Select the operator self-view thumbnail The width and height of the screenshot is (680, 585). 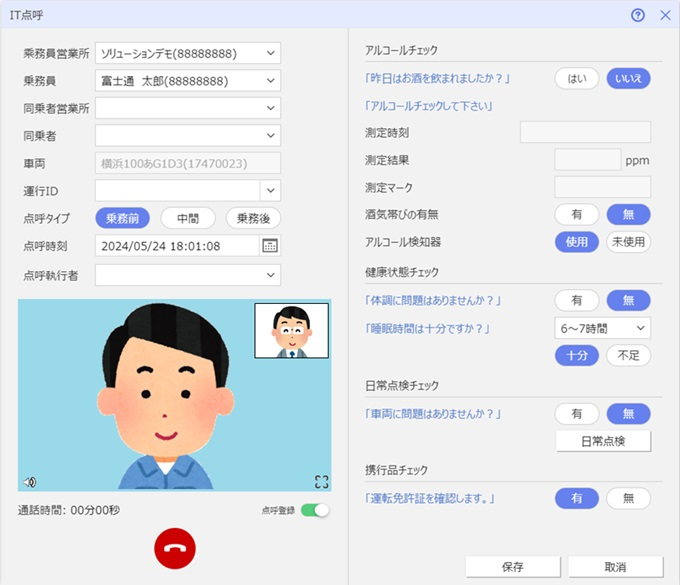click(x=291, y=330)
